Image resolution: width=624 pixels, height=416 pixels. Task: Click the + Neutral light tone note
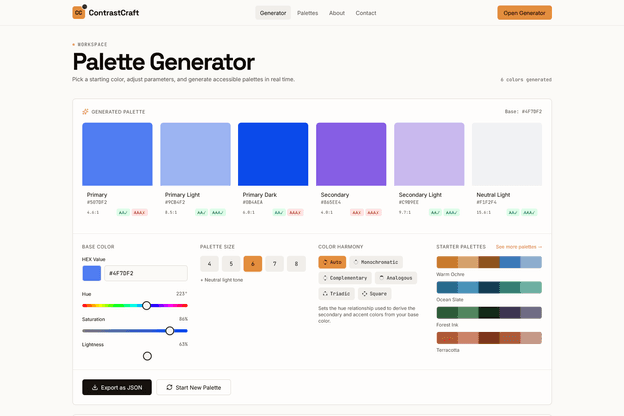click(x=222, y=280)
